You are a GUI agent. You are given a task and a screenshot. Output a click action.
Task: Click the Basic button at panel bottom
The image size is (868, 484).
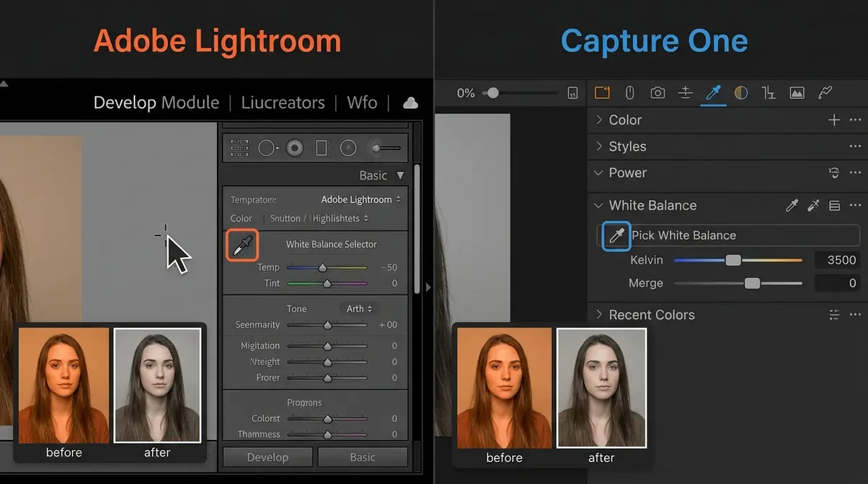click(x=363, y=457)
